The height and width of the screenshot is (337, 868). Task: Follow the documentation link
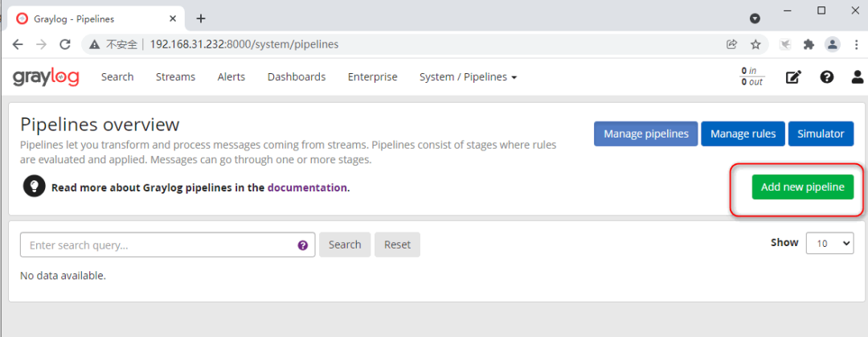(x=307, y=187)
